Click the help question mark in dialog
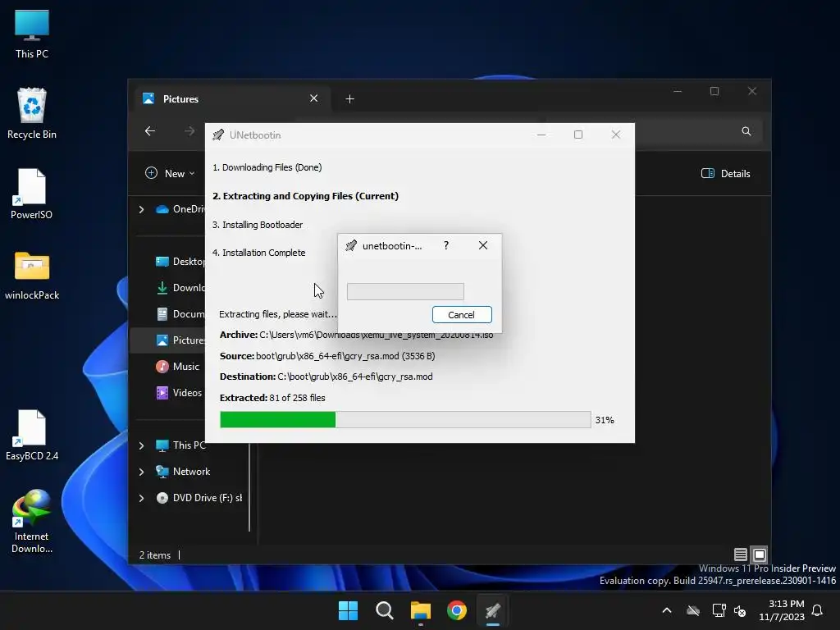Image resolution: width=840 pixels, height=630 pixels. pyautogui.click(x=446, y=245)
